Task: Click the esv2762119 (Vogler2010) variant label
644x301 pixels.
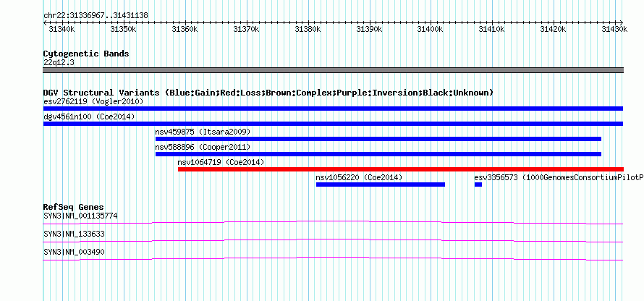Action: coord(93,101)
